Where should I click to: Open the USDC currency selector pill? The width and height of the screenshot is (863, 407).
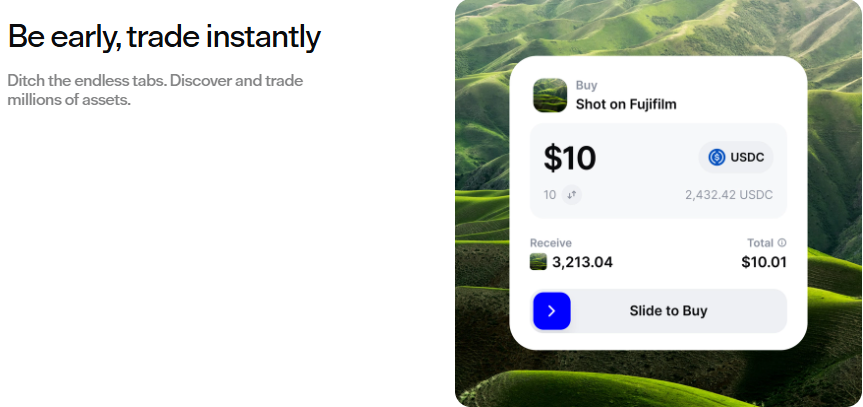(x=735, y=157)
